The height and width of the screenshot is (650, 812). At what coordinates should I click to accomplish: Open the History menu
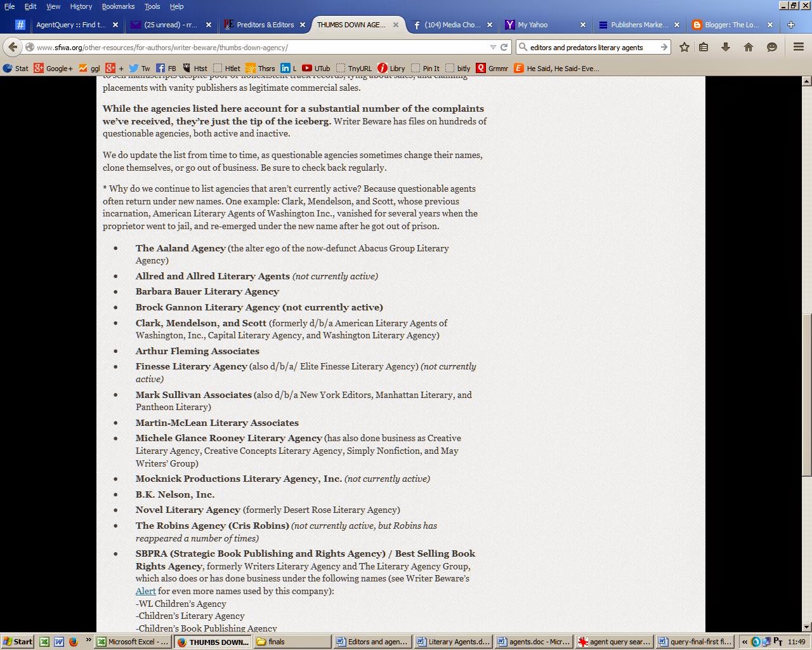(81, 6)
